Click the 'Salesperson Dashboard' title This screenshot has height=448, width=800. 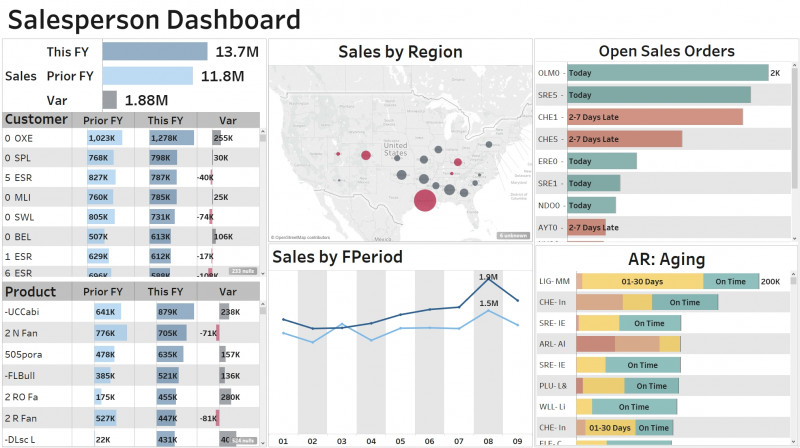(x=154, y=20)
